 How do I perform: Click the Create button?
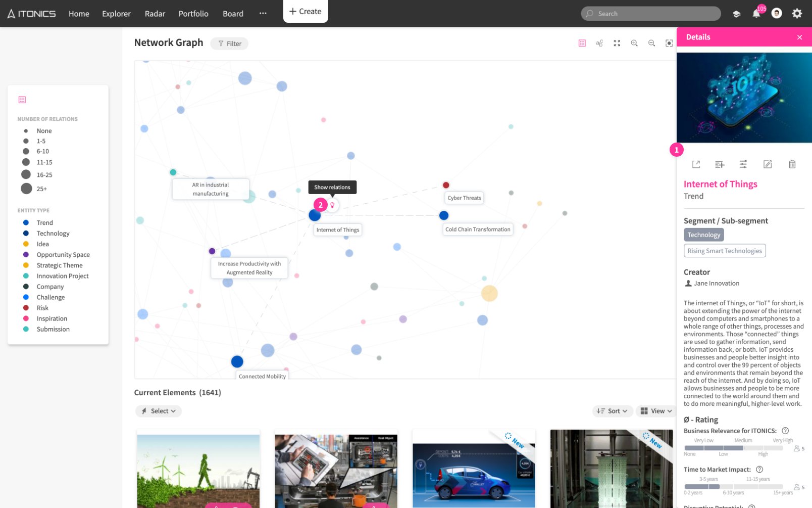306,12
